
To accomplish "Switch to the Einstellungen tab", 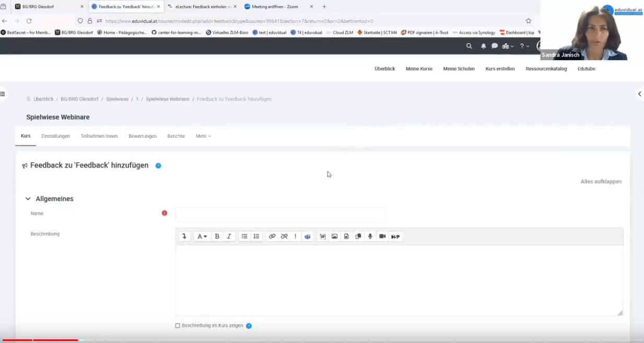I will click(x=55, y=136).
